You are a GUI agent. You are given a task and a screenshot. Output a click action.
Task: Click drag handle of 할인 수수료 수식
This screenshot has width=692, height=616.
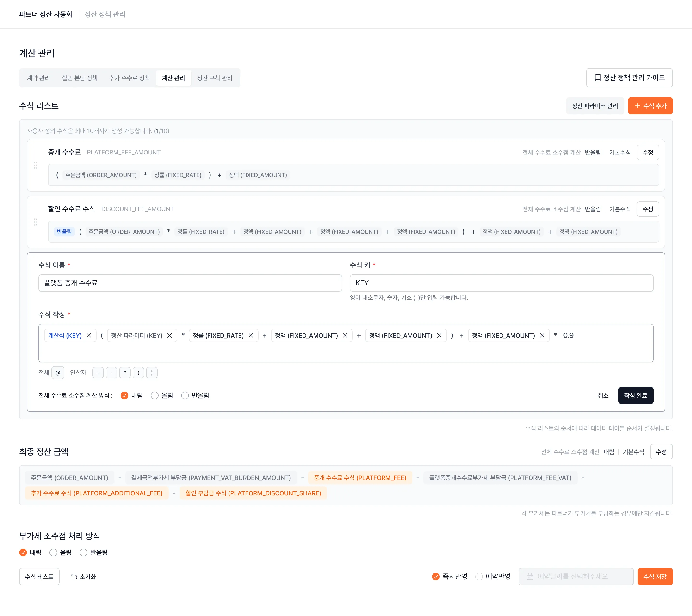point(36,222)
